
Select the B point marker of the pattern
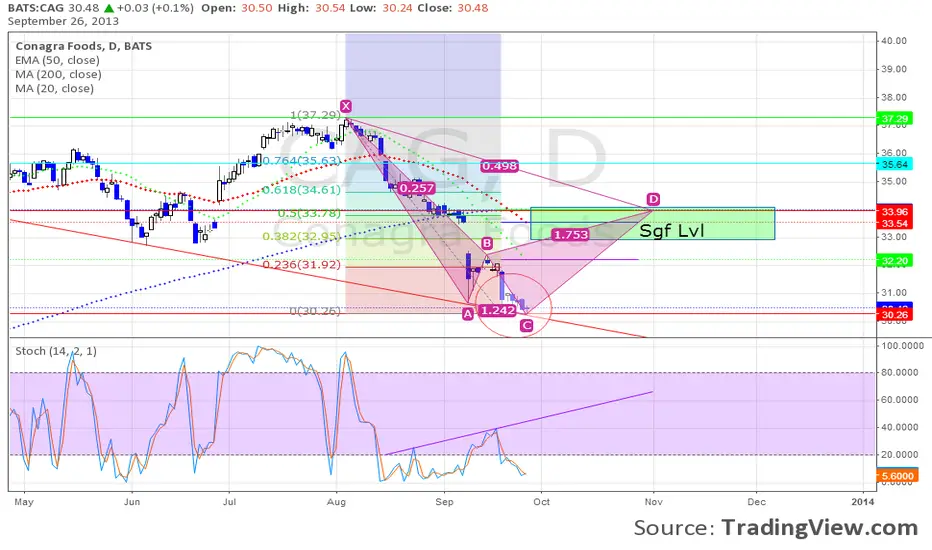[x=487, y=243]
